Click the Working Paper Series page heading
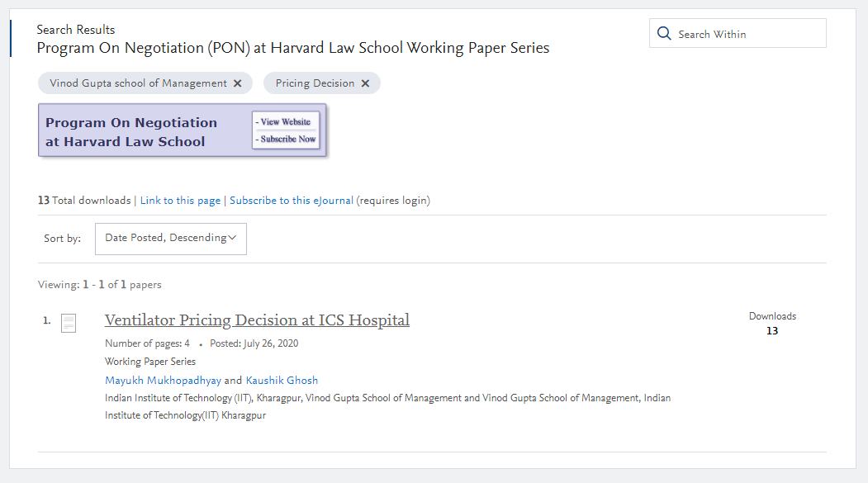The width and height of the screenshot is (868, 483). (x=293, y=48)
